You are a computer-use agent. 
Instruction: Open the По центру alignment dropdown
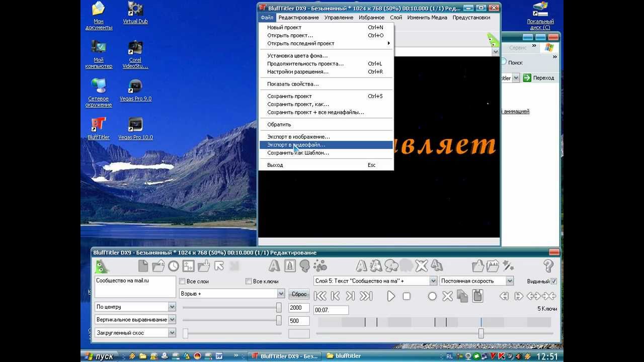click(x=172, y=307)
